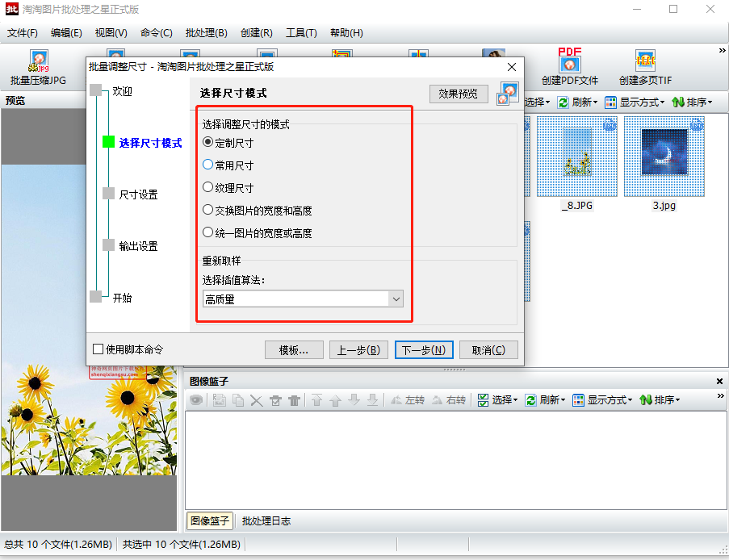Image resolution: width=729 pixels, height=560 pixels.
Task: Select 交换图片的宽度和高度 option
Action: [207, 210]
